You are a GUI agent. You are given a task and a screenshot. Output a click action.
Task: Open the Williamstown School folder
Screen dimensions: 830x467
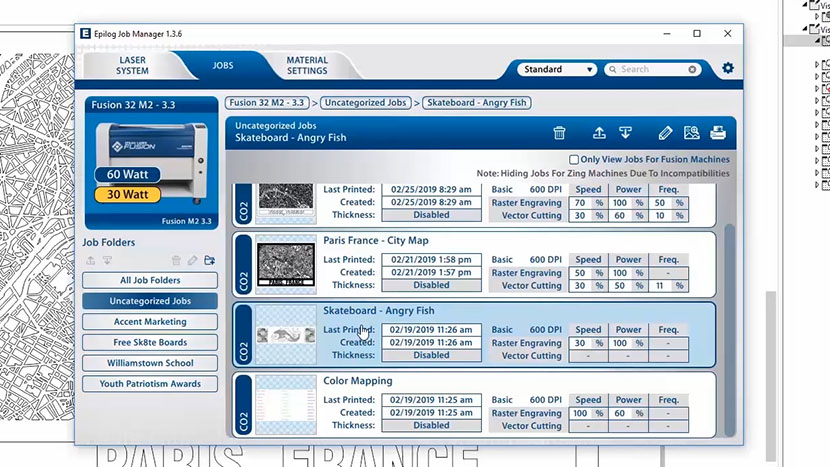coord(150,363)
